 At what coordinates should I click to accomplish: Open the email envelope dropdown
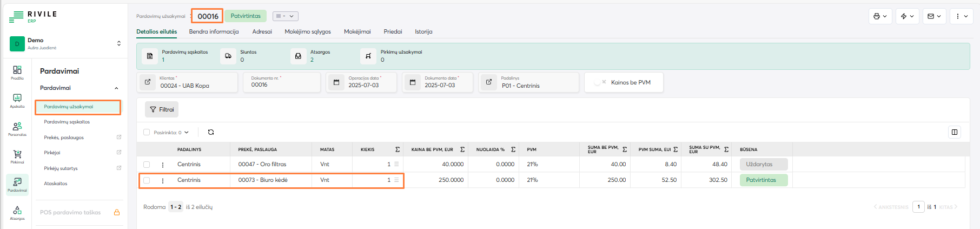tap(934, 16)
